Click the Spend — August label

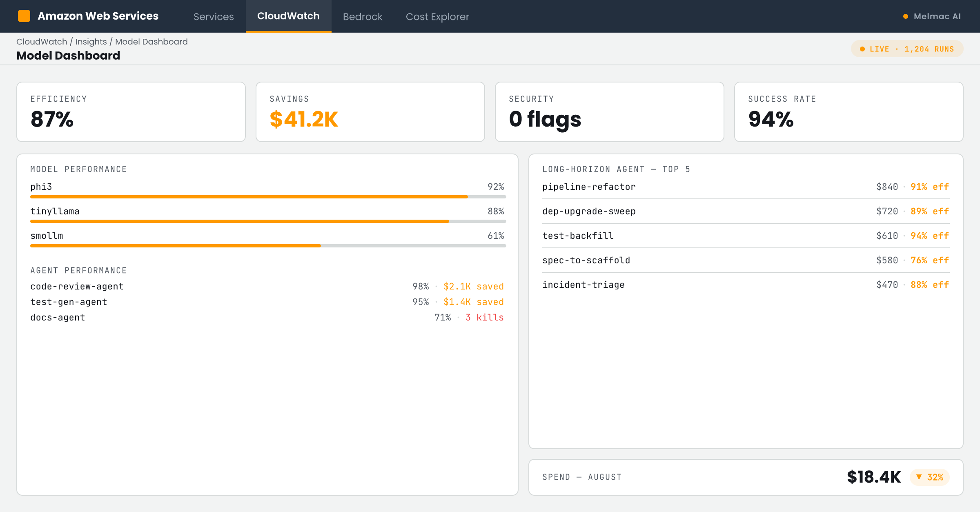(x=582, y=477)
